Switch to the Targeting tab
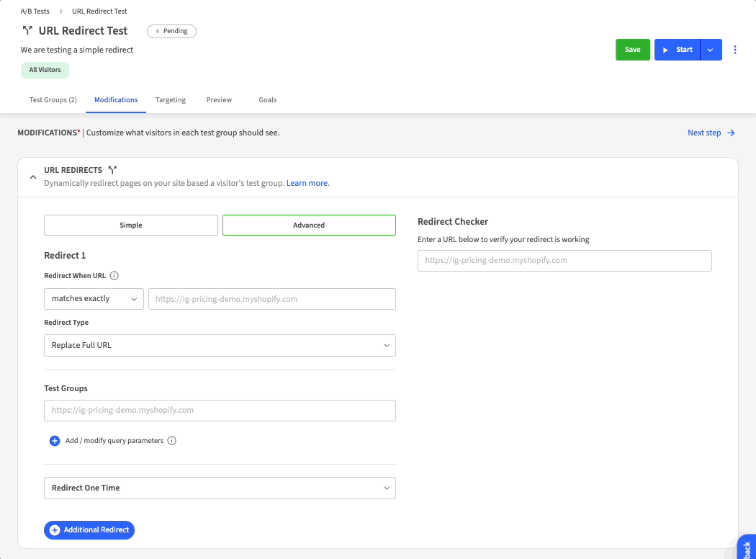Viewport: 756px width, 559px height. click(x=171, y=100)
